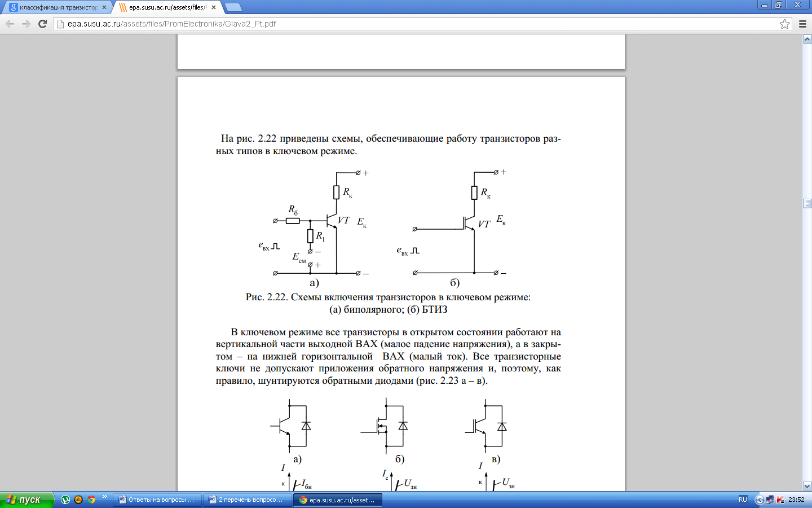
Task: Open a new browser tab
Action: click(x=233, y=7)
